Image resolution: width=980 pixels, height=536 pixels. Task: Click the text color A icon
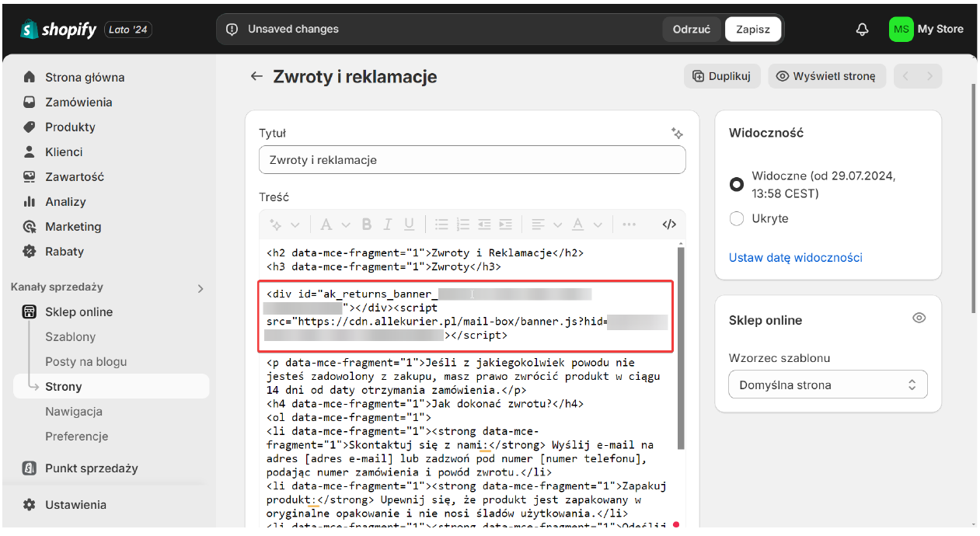[x=577, y=224]
